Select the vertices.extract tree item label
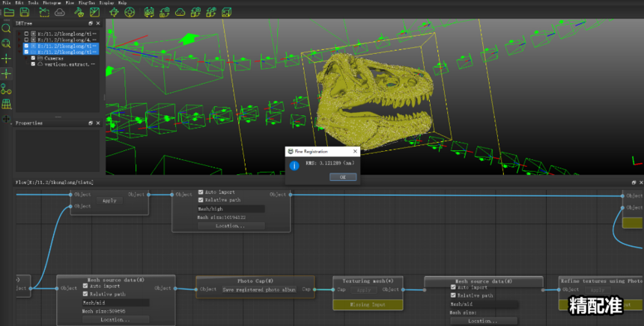This screenshot has width=644, height=326. point(69,64)
